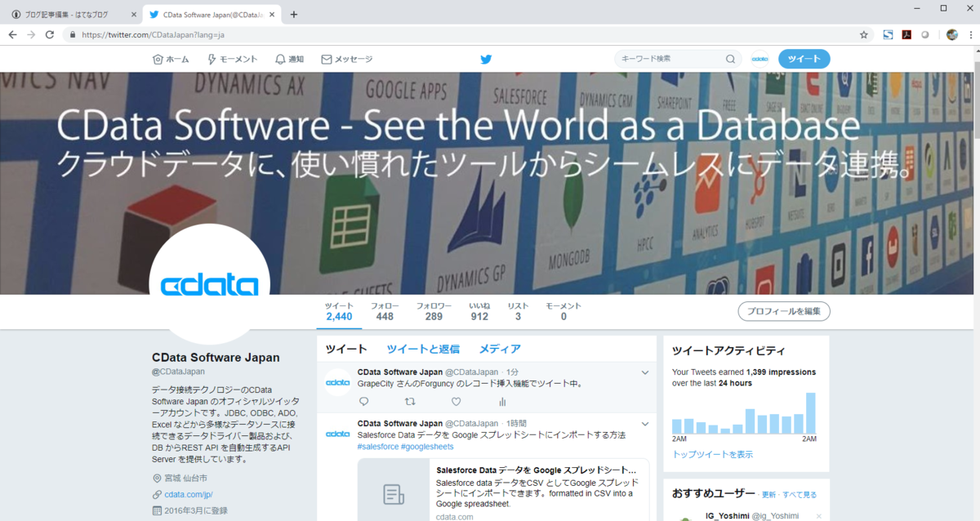Expand the caret menu on the latest tweet
The width and height of the screenshot is (980, 521).
point(644,371)
